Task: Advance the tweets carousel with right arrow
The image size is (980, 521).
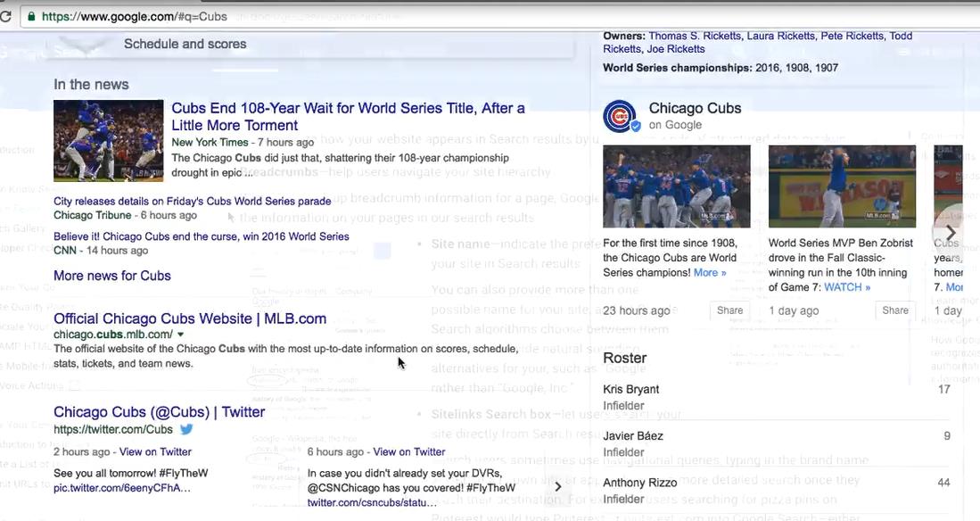Action: pos(557,486)
